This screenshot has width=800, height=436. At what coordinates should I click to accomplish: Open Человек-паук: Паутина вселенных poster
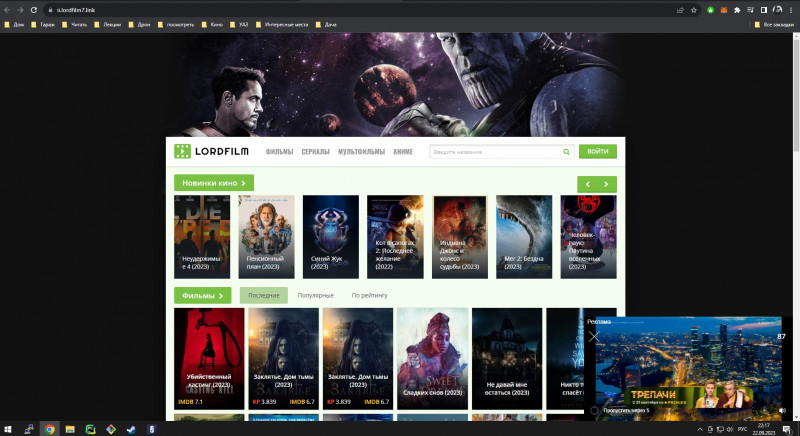[x=588, y=237]
